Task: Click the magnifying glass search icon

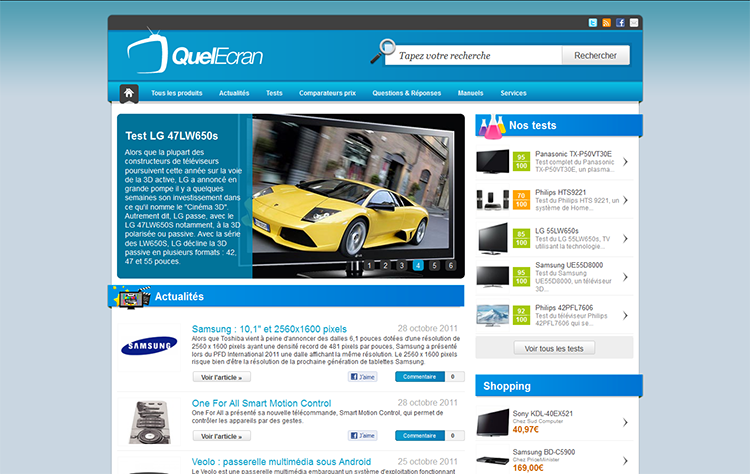Action: coord(383,51)
